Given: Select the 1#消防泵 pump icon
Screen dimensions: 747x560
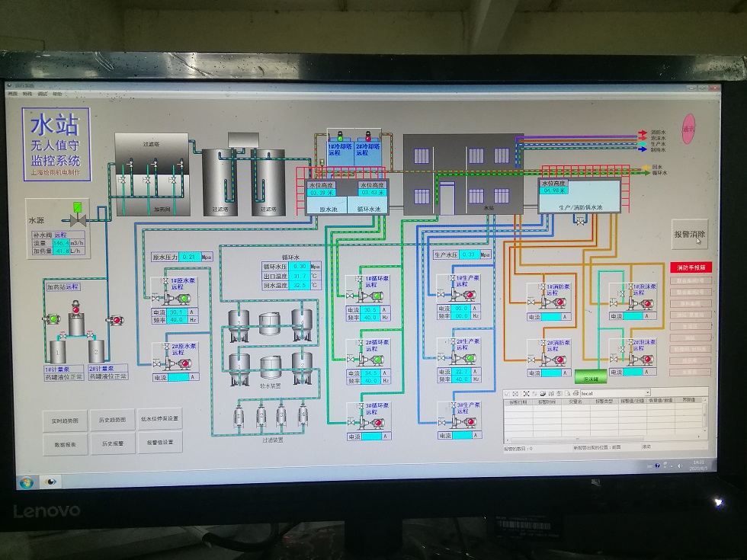Looking at the screenshot, I should click(553, 302).
